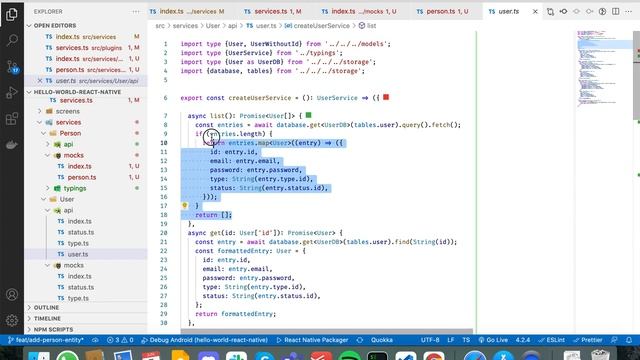Open the Manage gear icon
Viewport: 640px width, 360px height.
[12, 320]
